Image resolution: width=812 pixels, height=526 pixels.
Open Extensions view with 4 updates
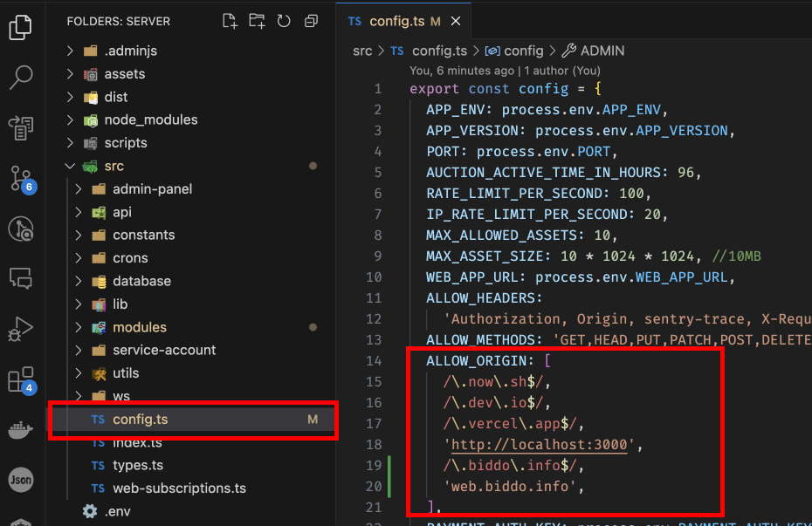22,380
